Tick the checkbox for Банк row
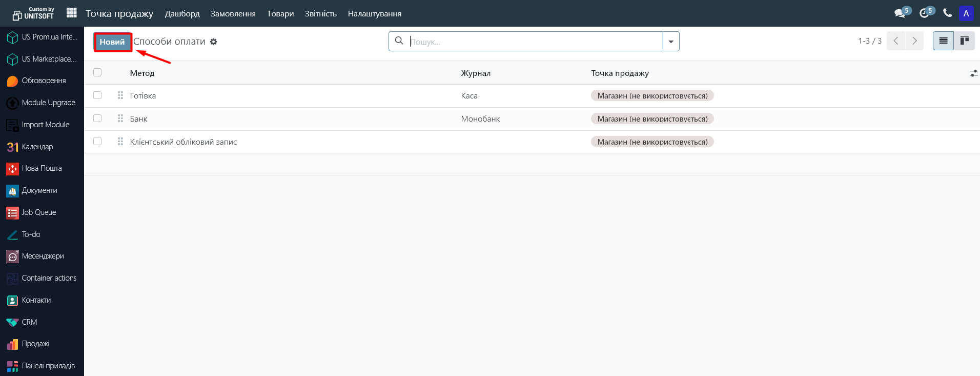Screen dimensions: 980x376 click(97, 118)
